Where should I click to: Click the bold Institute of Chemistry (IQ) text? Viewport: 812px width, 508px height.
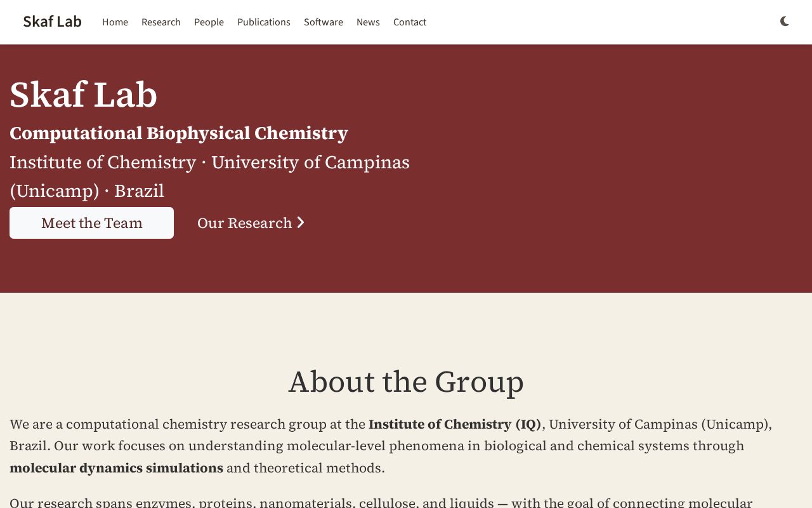[x=455, y=424]
